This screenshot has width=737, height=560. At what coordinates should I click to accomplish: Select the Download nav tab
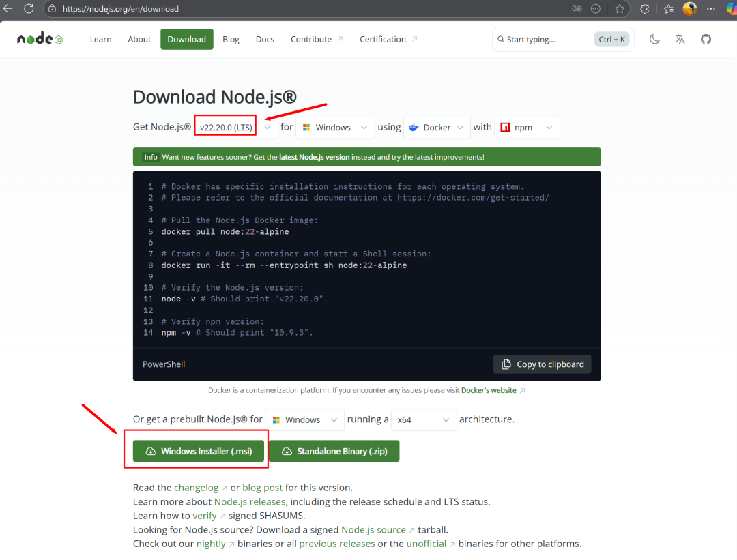pyautogui.click(x=186, y=39)
